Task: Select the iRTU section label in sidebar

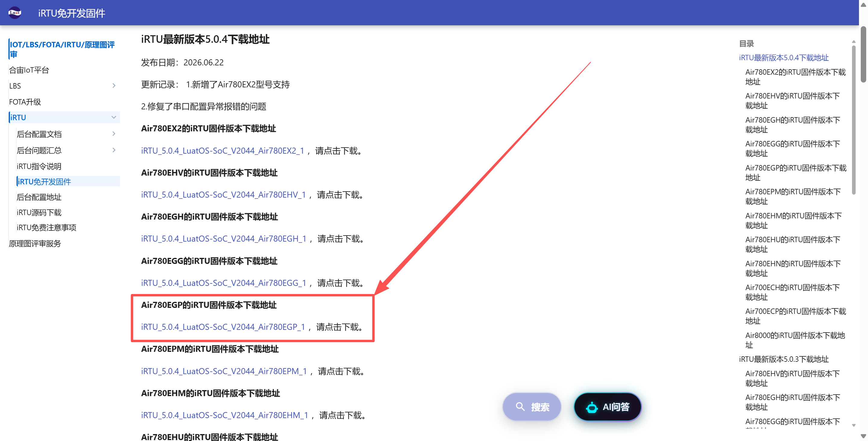Action: point(18,117)
